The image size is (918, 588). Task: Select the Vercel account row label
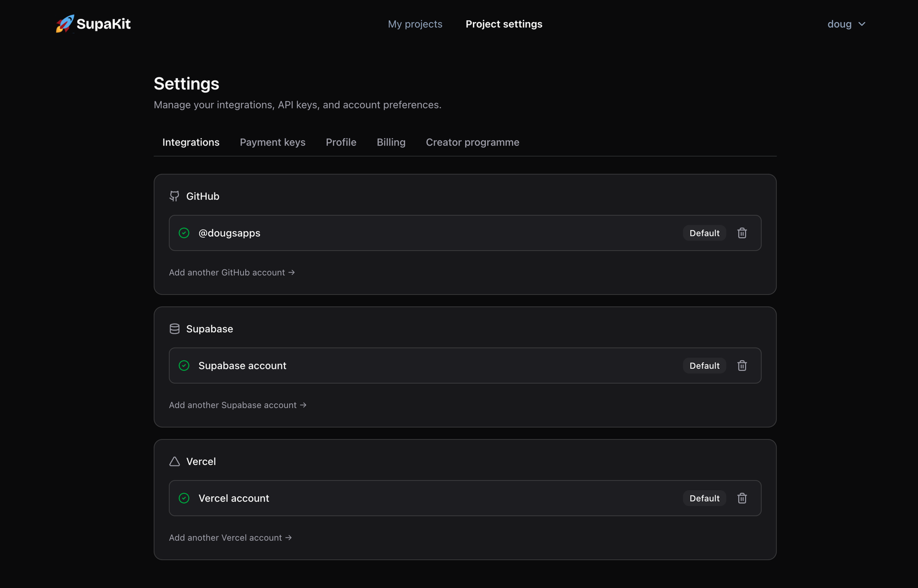tap(234, 498)
